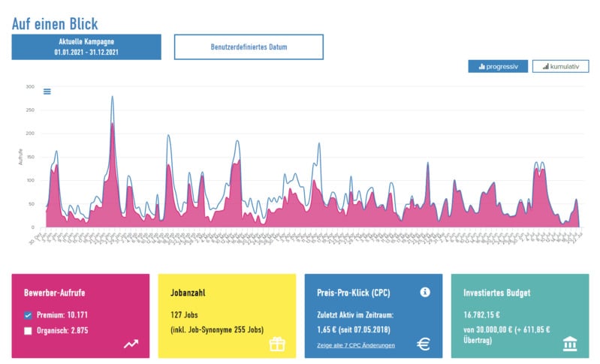Viewport: 600px width, 364px height.
Task: Click the Jobanzahl card title
Action: 188,293
